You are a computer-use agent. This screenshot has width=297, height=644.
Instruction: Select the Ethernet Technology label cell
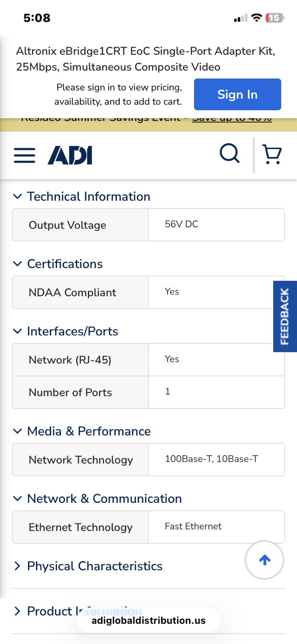point(80,527)
